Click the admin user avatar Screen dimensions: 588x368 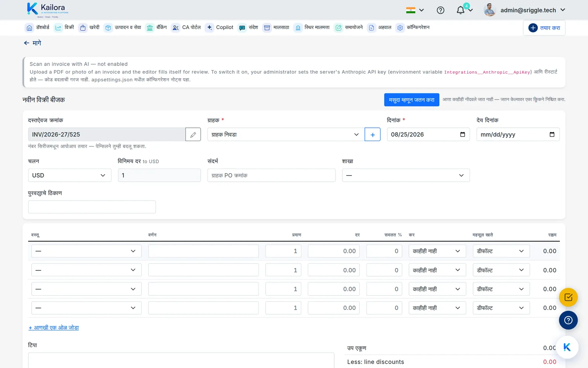[x=490, y=10]
